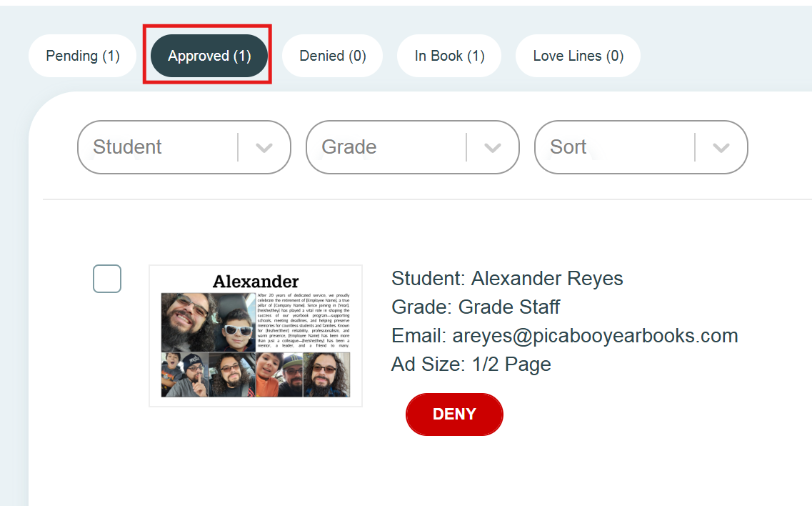Screen dimensions: 812x506
Task: Click into the Sort field
Action: click(614, 147)
